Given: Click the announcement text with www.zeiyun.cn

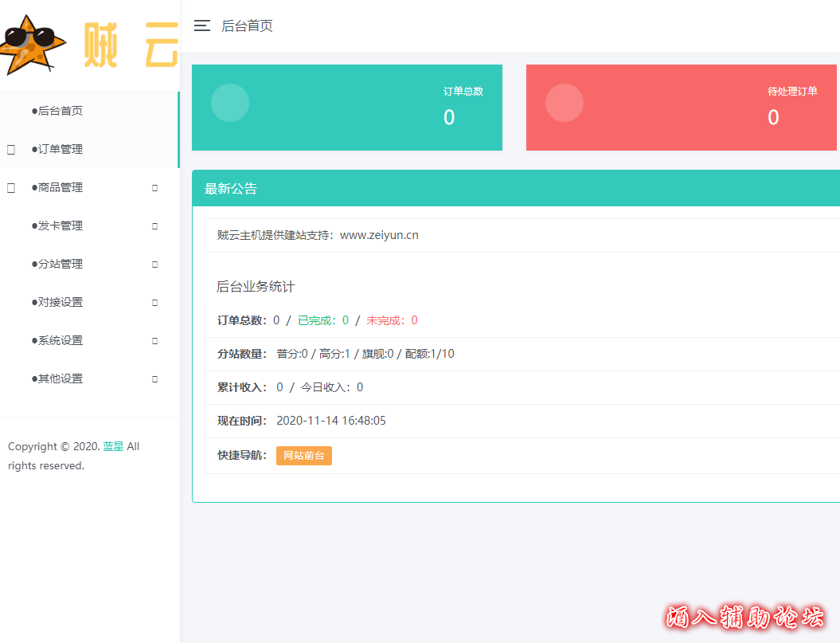Looking at the screenshot, I should pyautogui.click(x=318, y=235).
